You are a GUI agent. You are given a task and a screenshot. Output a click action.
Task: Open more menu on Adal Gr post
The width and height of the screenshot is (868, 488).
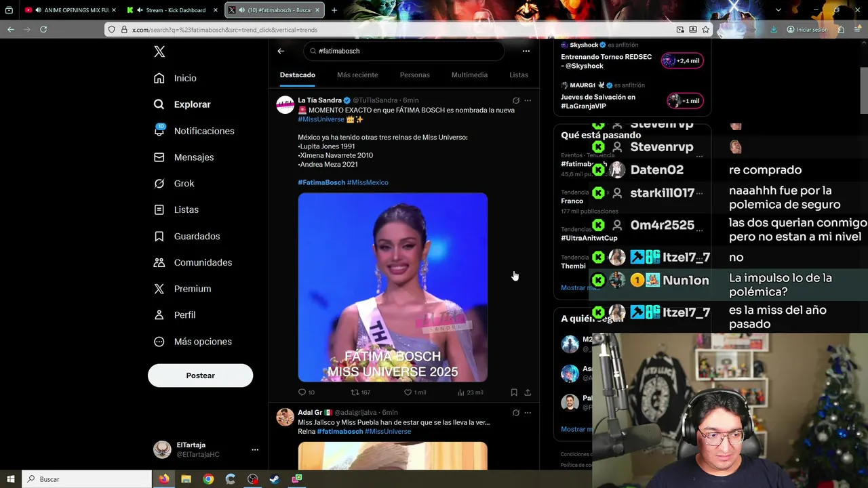pyautogui.click(x=528, y=413)
